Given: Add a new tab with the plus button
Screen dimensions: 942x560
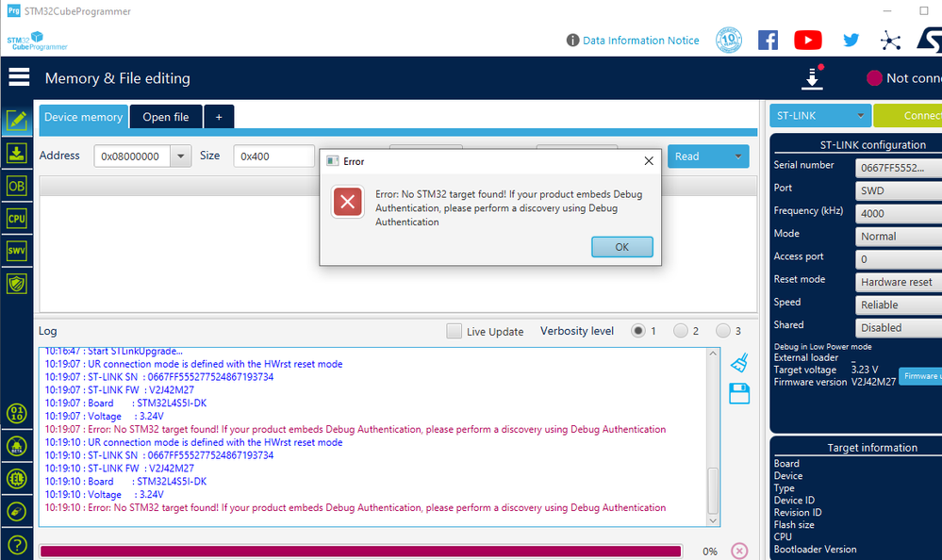Looking at the screenshot, I should click(x=219, y=117).
